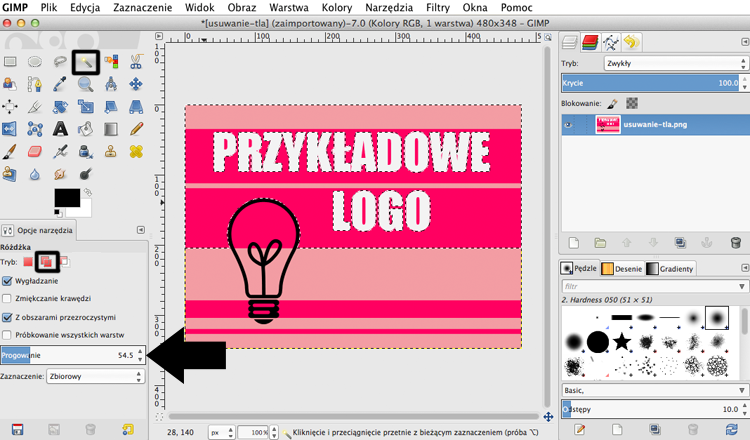Toggle lock alpha channel checkerboard icon
Screen dimensions: 750x440
(632, 103)
